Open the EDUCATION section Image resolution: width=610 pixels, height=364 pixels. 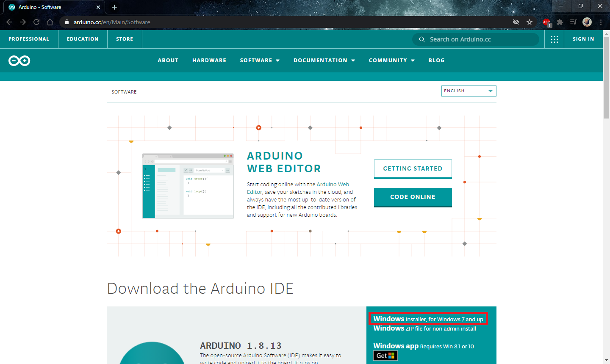(x=83, y=39)
